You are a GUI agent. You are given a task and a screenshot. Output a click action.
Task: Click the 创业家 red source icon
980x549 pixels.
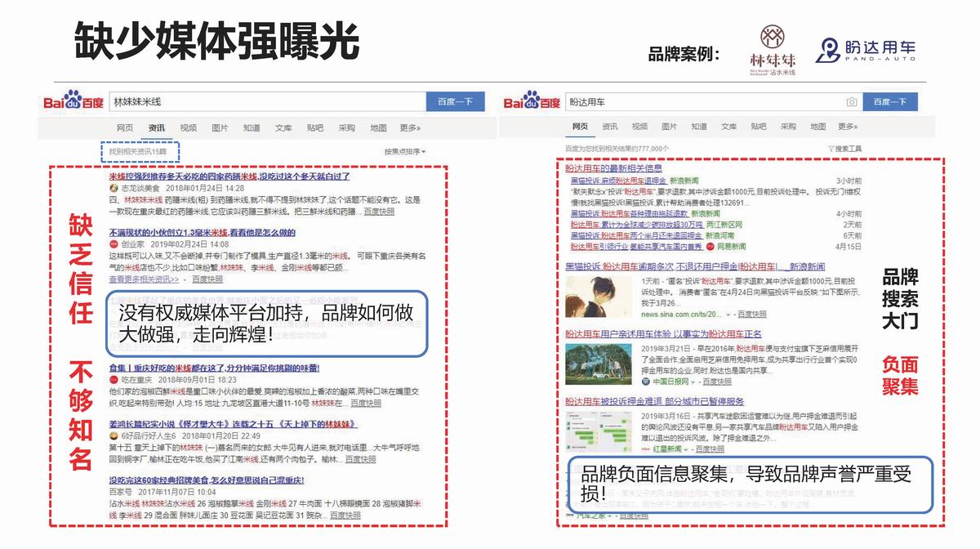tap(114, 243)
